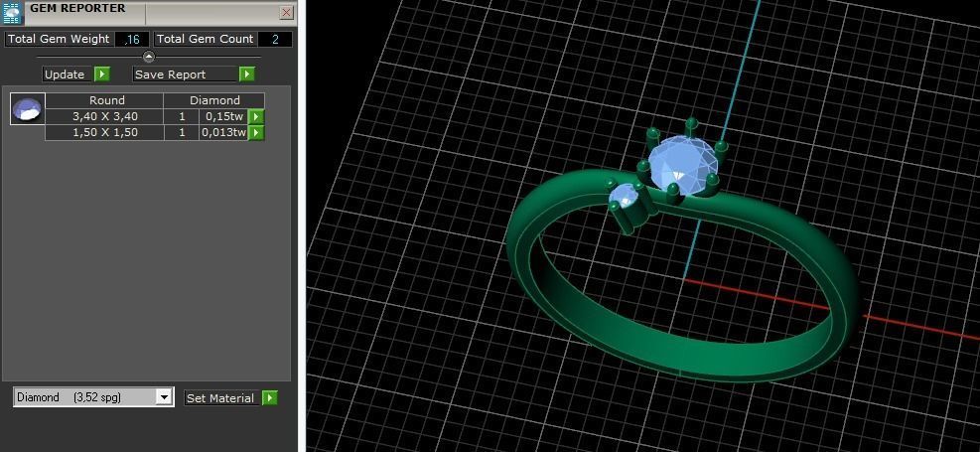
Task: Click the '1,50 X 1,50' size cell
Action: click(104, 132)
